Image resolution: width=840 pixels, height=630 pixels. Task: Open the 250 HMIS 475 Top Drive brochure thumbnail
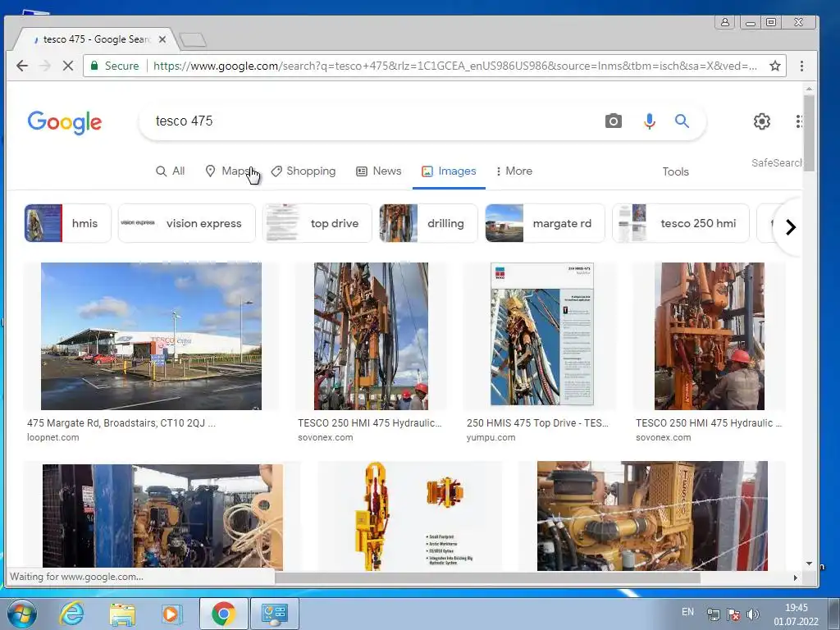coord(541,334)
